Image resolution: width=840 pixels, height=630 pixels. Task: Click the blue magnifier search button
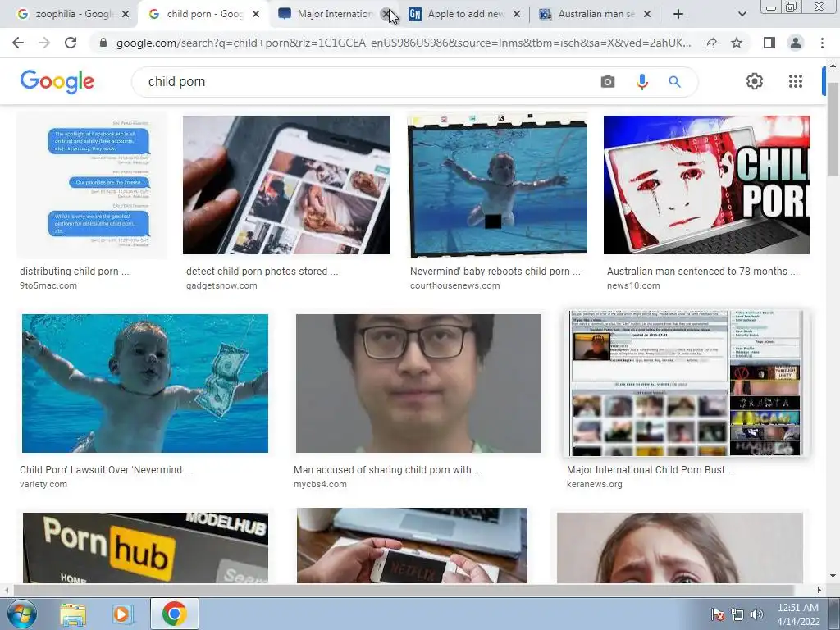click(674, 82)
